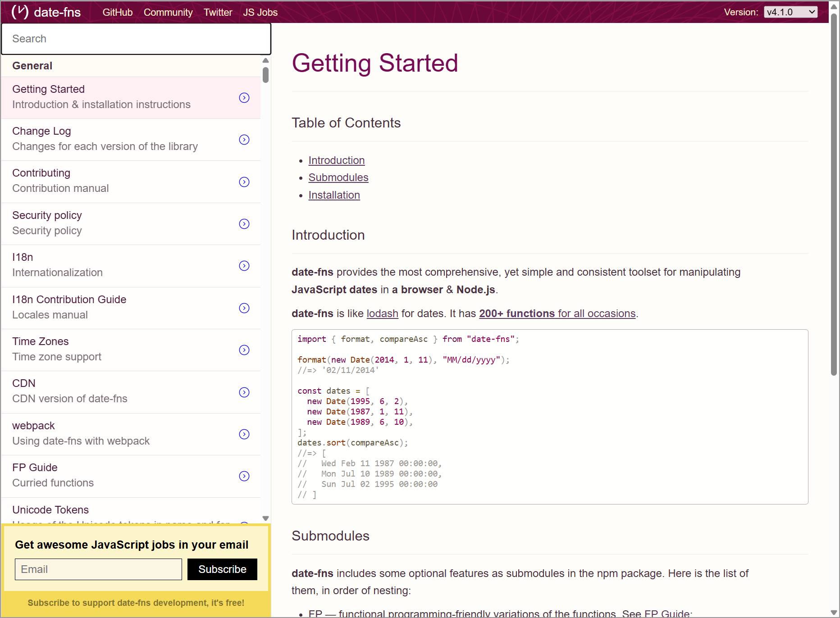Click the page scrollbar down arrow
This screenshot has height=618, width=840.
834,613
